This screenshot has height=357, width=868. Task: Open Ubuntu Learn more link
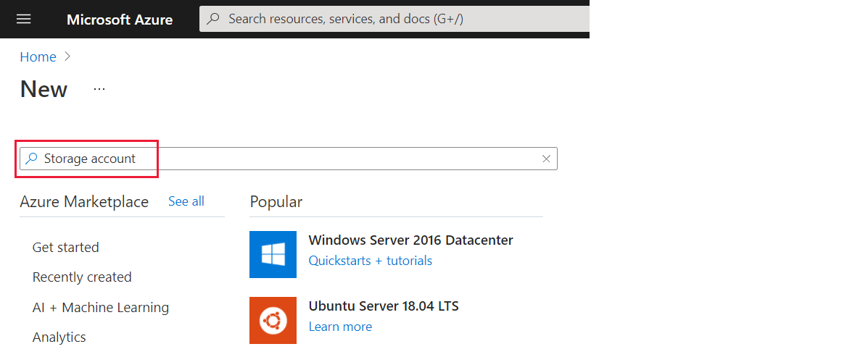340,327
